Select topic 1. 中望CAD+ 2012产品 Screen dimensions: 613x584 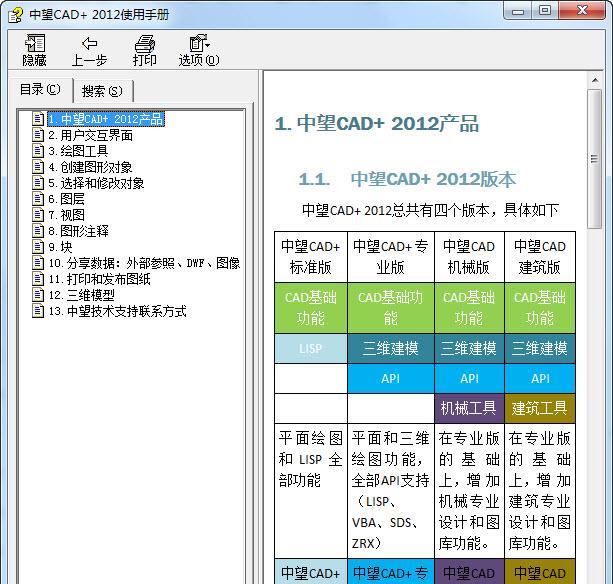(x=106, y=119)
